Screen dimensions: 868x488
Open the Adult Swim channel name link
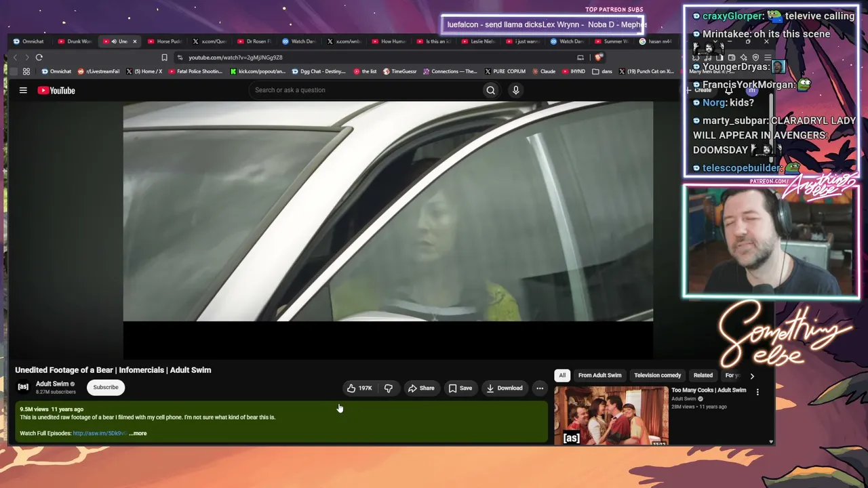click(x=52, y=384)
